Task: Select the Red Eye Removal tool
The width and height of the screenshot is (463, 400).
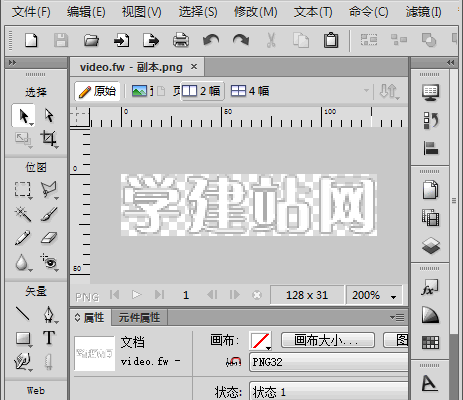Action: [x=49, y=262]
